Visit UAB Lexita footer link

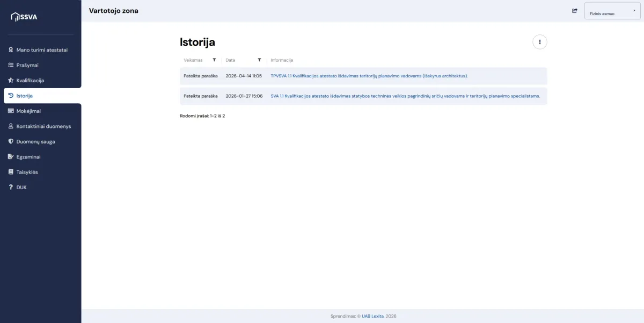click(373, 316)
